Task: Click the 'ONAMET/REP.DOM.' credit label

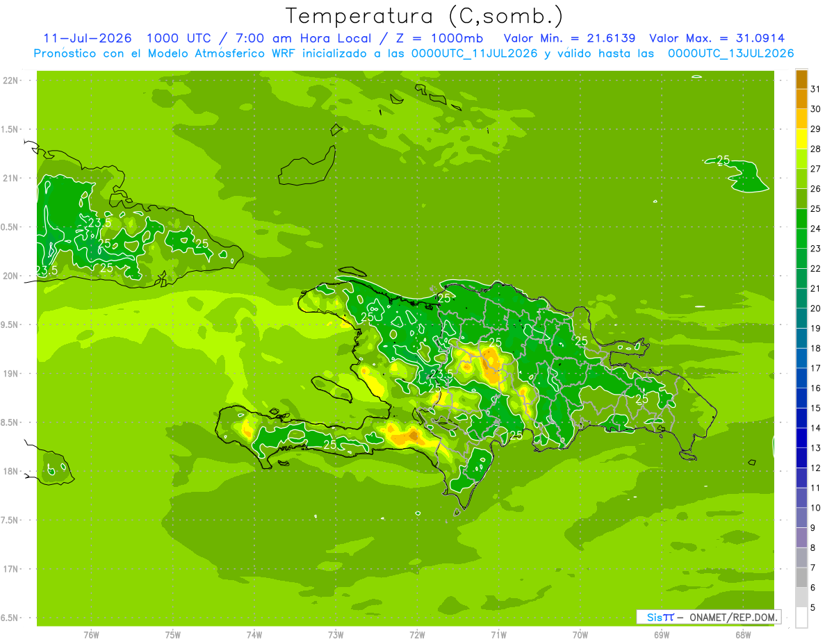Action: pyautogui.click(x=733, y=617)
